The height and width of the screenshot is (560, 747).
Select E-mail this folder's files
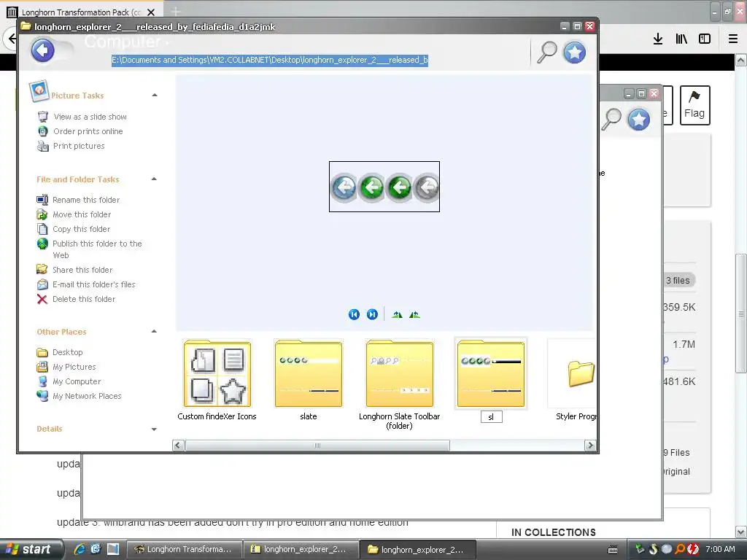pyautogui.click(x=94, y=285)
